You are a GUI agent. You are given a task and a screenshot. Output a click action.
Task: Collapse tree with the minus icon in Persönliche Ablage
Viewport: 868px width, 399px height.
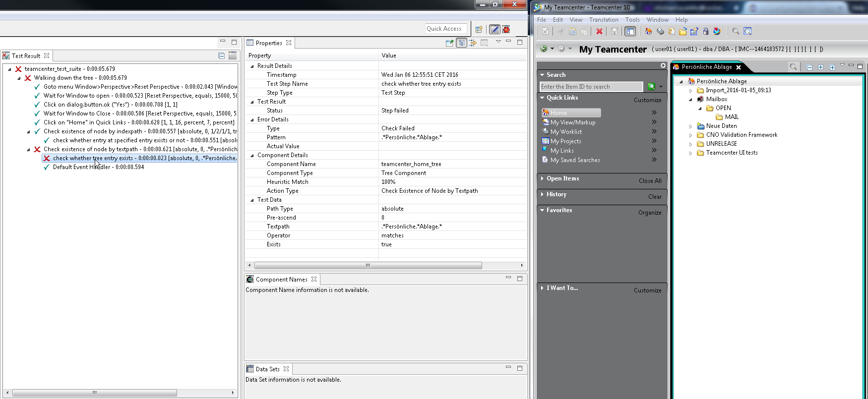(809, 67)
